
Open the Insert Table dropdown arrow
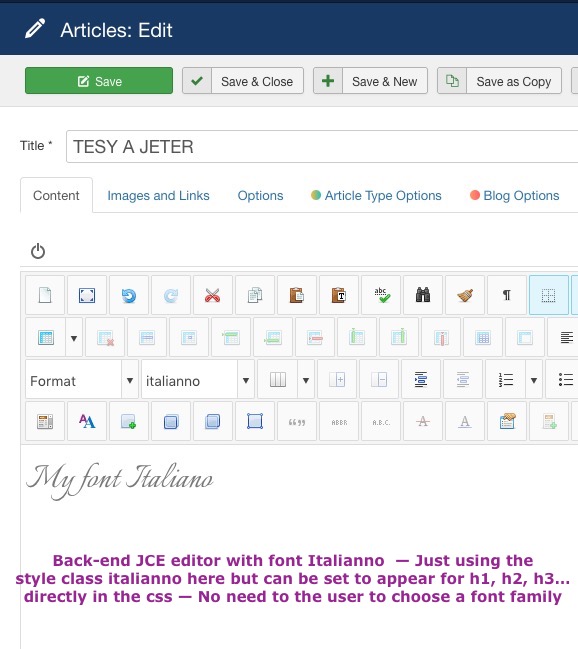pyautogui.click(x=74, y=337)
